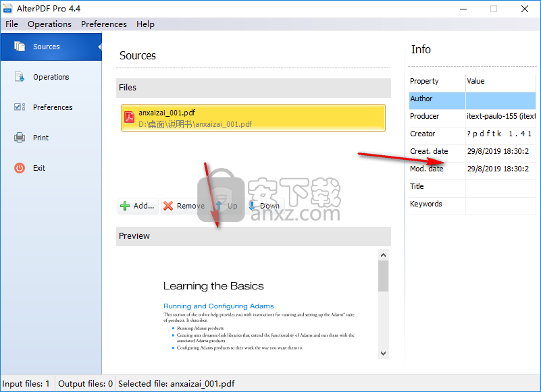Viewport: 541px width, 392px height.
Task: Open the Operations menu in menu bar
Action: coord(50,24)
